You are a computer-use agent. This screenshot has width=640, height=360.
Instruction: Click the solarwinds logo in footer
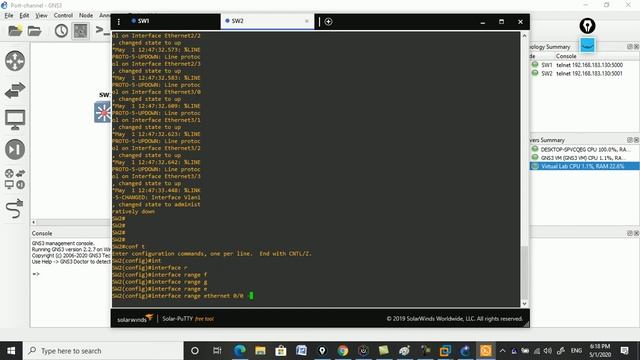click(x=135, y=318)
